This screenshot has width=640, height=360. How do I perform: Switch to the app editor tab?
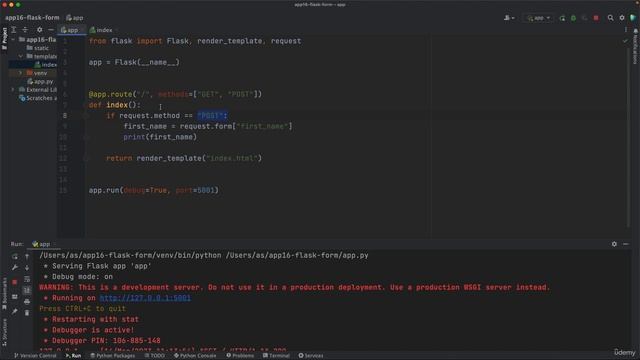pos(70,30)
